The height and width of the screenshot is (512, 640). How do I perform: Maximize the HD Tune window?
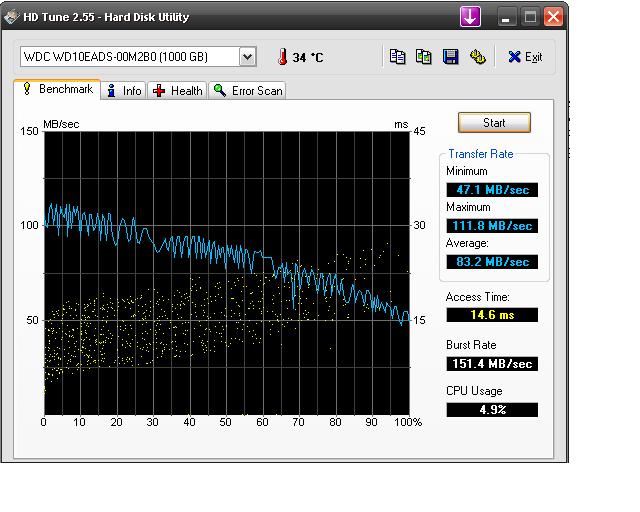click(x=530, y=17)
